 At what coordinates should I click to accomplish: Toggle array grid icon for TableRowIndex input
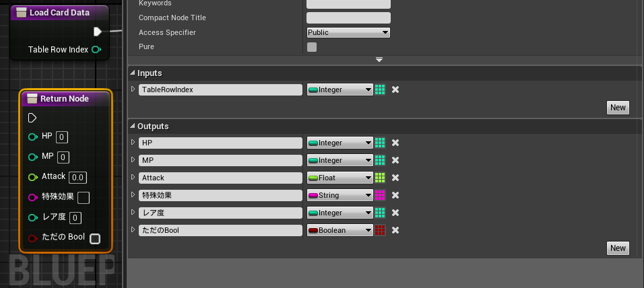pyautogui.click(x=380, y=89)
